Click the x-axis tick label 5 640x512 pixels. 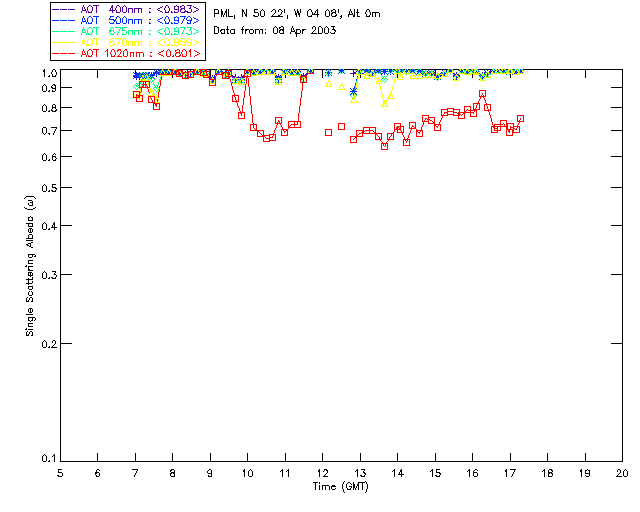(x=60, y=473)
